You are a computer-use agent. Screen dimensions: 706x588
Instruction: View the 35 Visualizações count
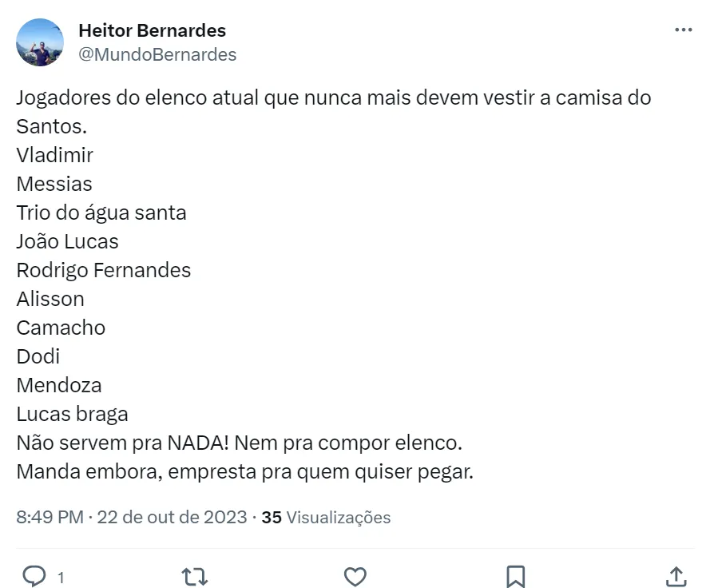pos(327,517)
